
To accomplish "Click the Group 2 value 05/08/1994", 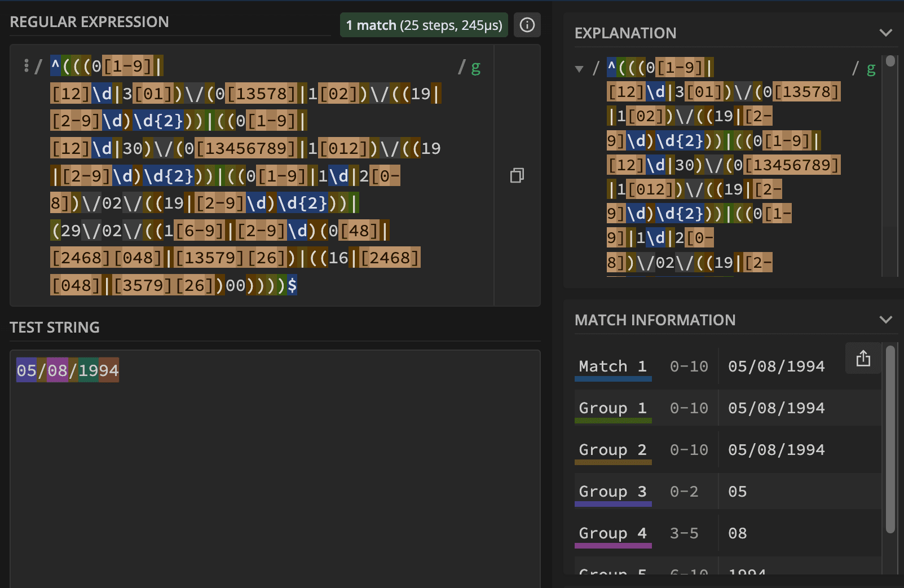I will (777, 450).
